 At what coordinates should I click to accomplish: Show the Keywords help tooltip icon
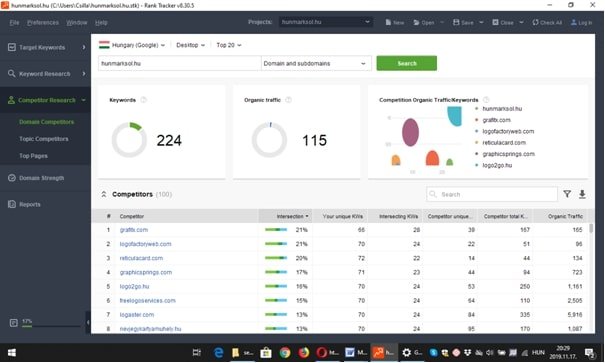[144, 100]
